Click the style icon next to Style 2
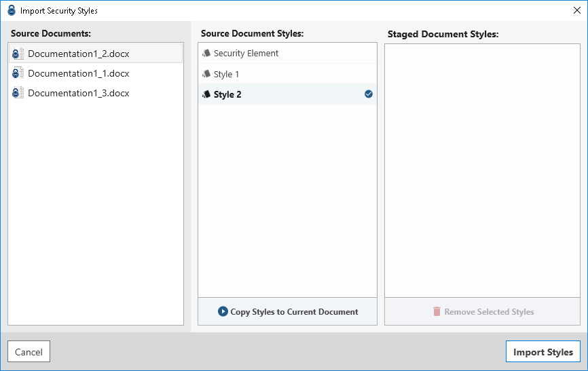Viewport: 588px width, 371px height. tap(206, 94)
